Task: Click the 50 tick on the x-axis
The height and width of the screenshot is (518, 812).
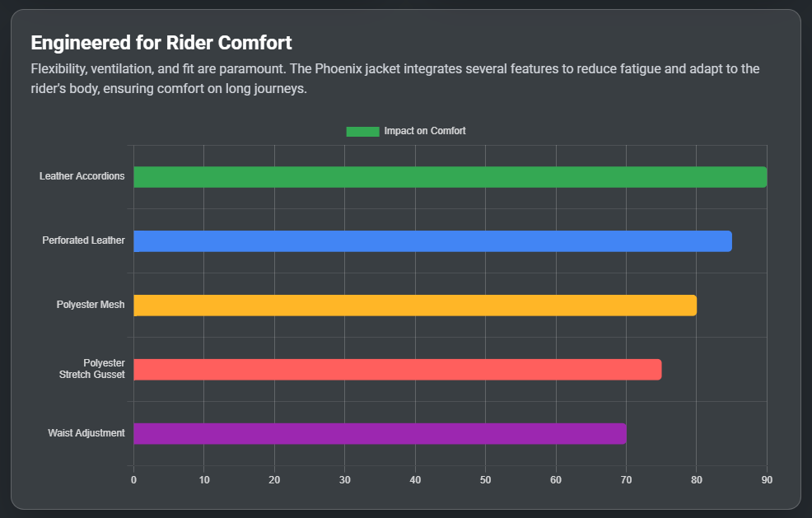Action: pyautogui.click(x=485, y=480)
